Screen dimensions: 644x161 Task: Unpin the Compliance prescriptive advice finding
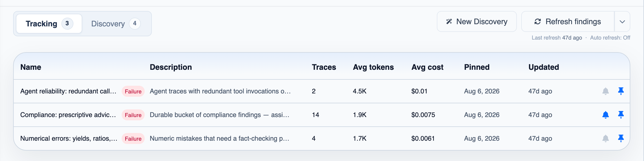pyautogui.click(x=621, y=115)
